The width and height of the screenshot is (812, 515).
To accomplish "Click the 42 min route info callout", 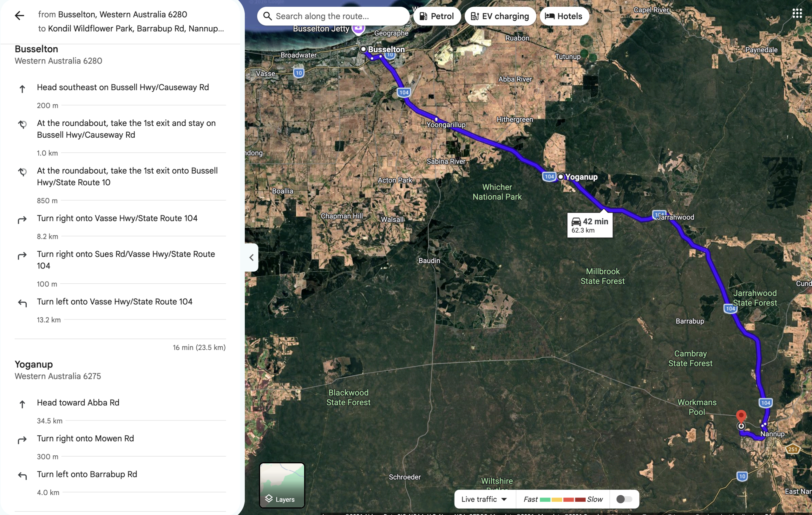I will [590, 225].
